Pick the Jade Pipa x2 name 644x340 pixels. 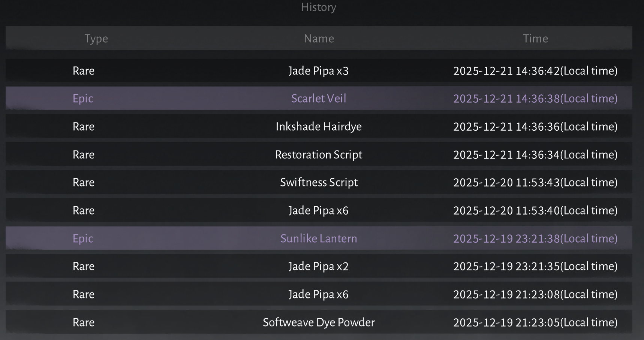tap(319, 266)
